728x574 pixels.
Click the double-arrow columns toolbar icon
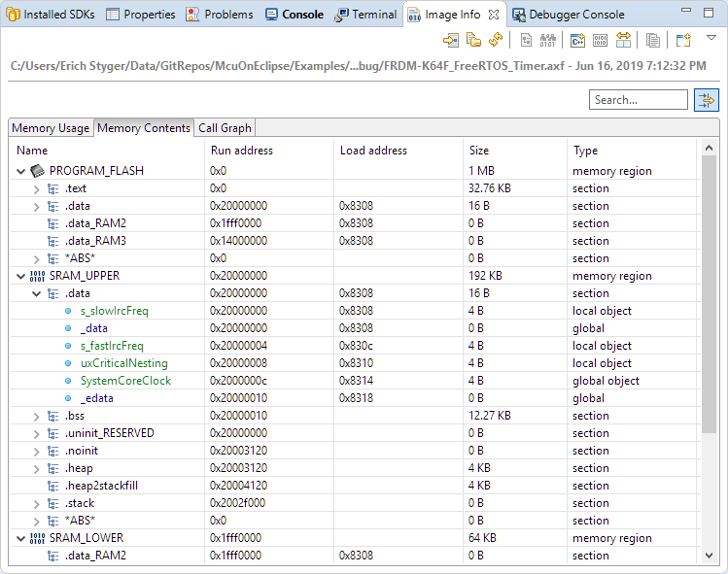click(x=623, y=41)
